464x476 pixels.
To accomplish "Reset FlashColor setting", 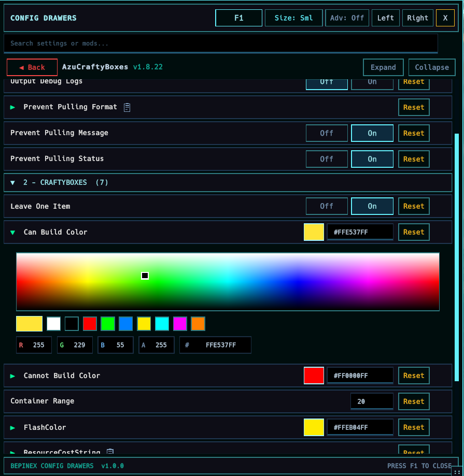I will 414,427.
